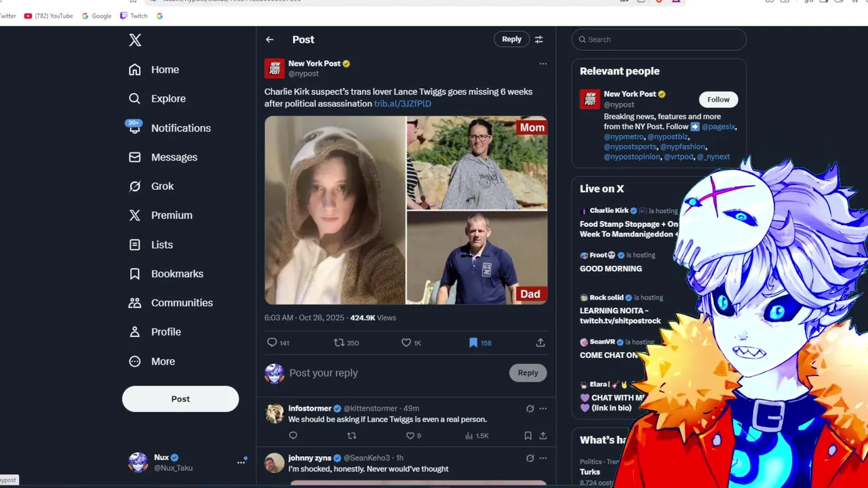Bookmark infostormer's comment
The width and height of the screenshot is (868, 488).
pyautogui.click(x=528, y=436)
